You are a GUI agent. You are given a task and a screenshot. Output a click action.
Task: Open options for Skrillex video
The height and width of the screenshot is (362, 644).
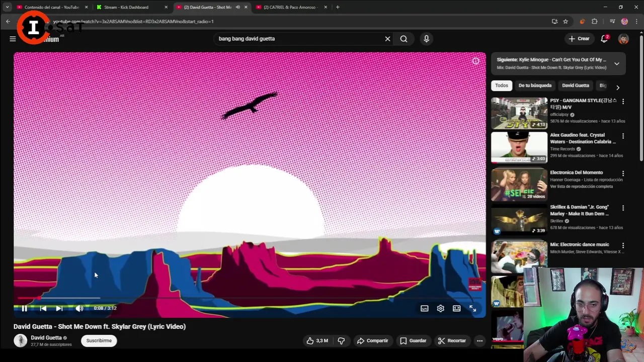(623, 208)
